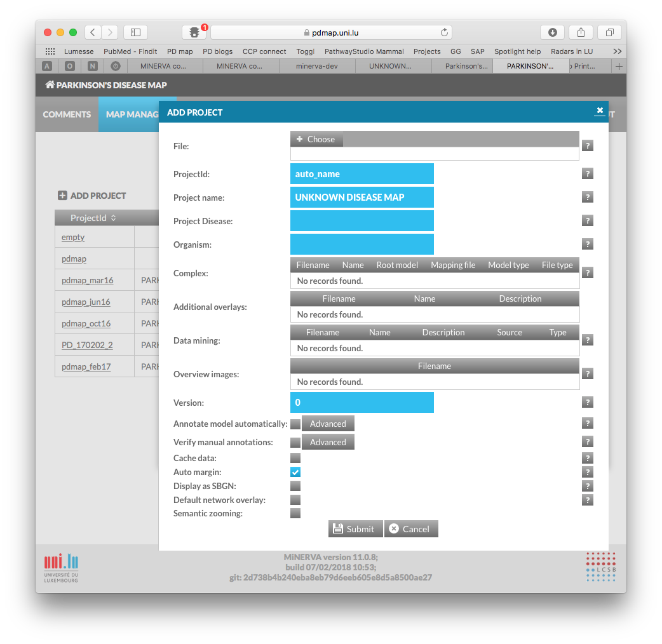Image resolution: width=662 pixels, height=644 pixels.
Task: Show help for Default network overlay
Action: pyautogui.click(x=587, y=500)
